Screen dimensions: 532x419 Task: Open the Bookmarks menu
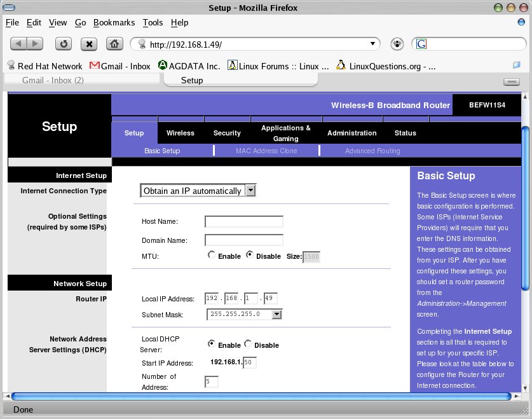point(114,22)
